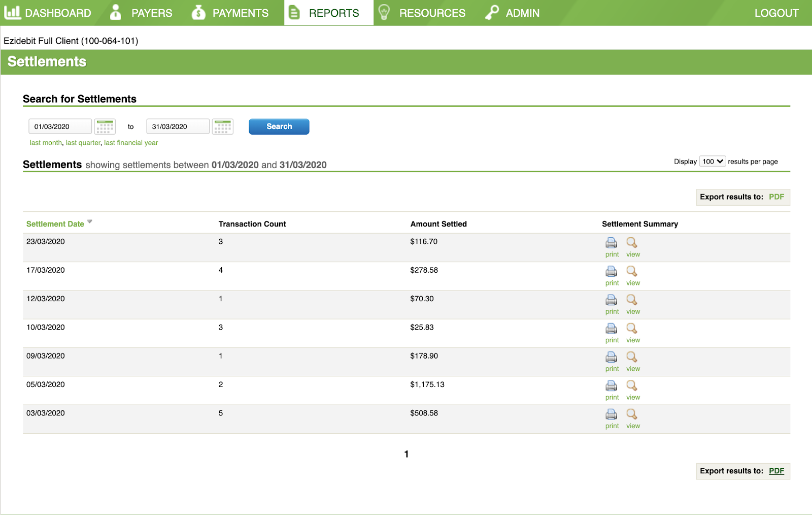
Task: Click the Settlement Summary column header
Action: pos(640,224)
